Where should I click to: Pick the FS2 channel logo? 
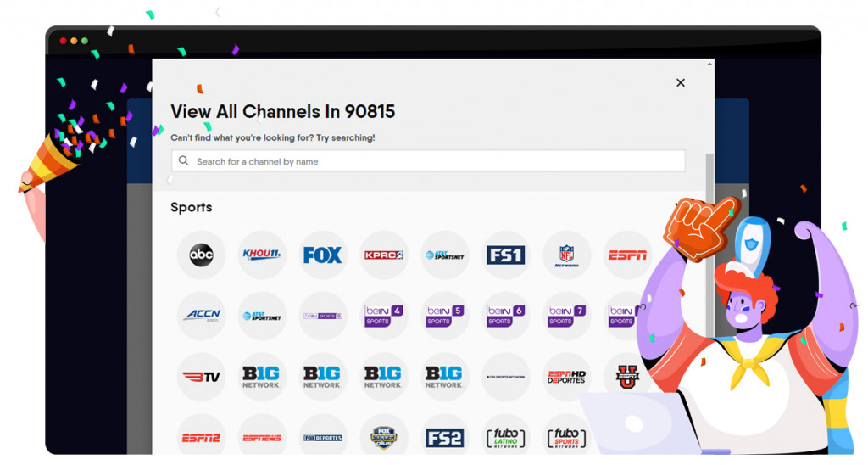[x=444, y=438]
